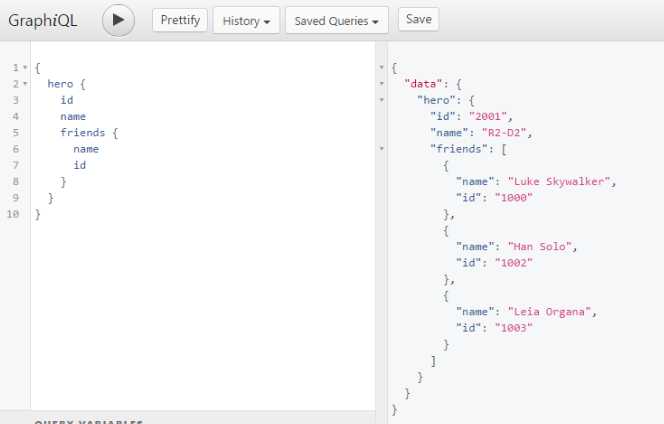Click the name field on query line 4

[x=73, y=116]
